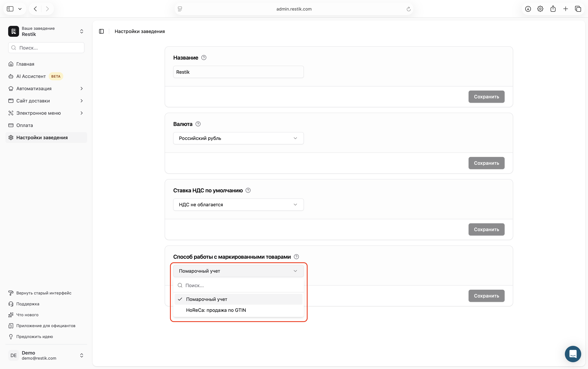Viewport: 588px width, 369px height.
Task: Click the dropdown Поиск search field
Action: [x=239, y=285]
